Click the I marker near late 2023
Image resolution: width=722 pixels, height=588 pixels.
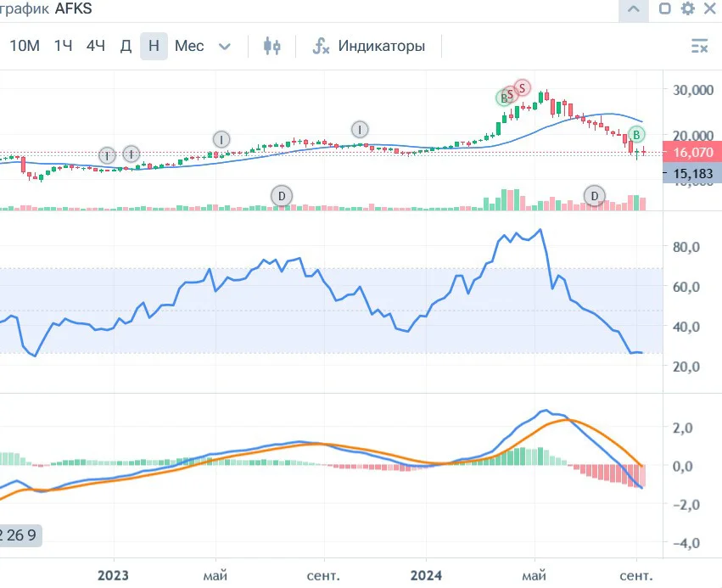click(360, 129)
